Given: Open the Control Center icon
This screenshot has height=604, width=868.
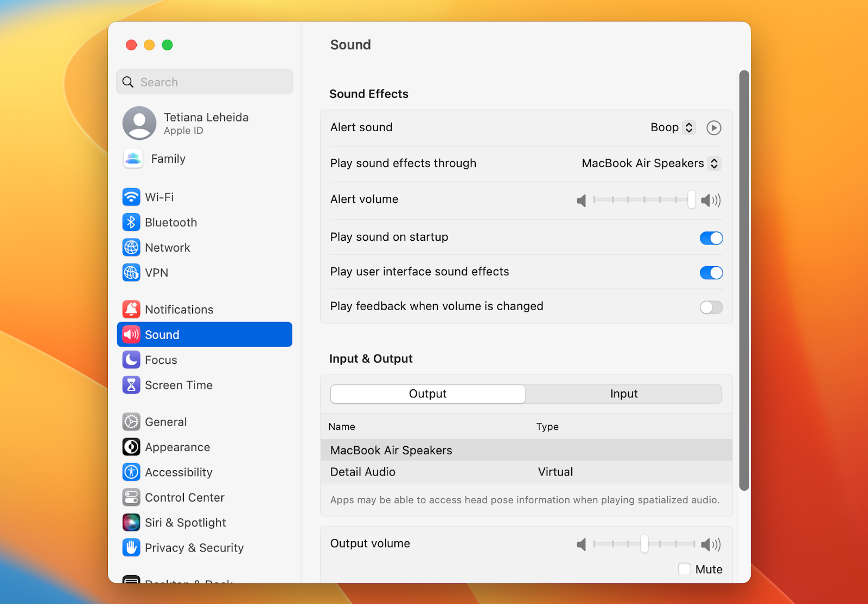Looking at the screenshot, I should [131, 497].
